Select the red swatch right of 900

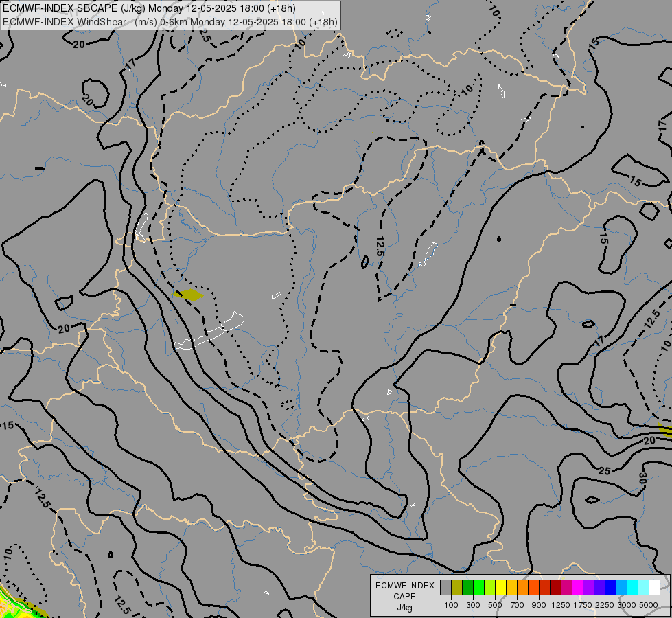pos(544,587)
